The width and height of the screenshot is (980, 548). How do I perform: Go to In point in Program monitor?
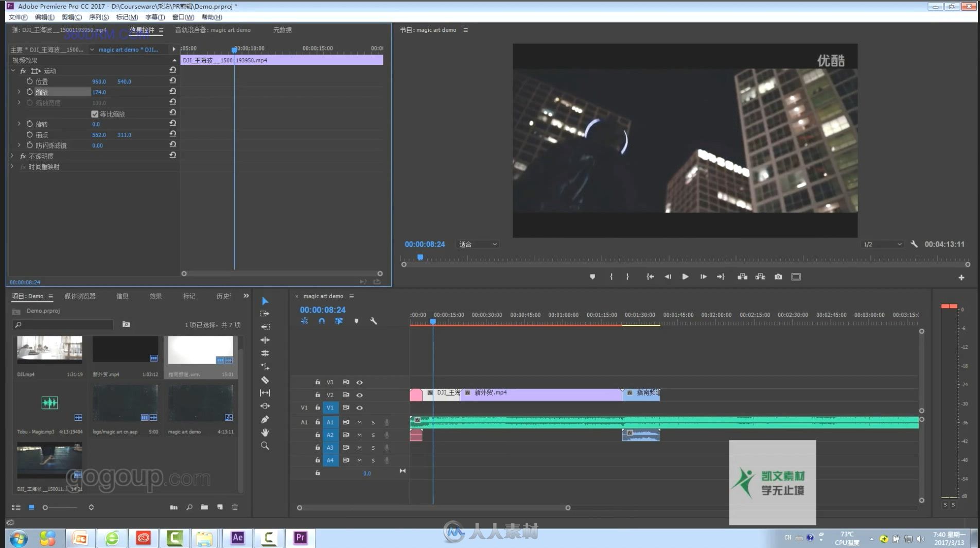[x=650, y=277]
